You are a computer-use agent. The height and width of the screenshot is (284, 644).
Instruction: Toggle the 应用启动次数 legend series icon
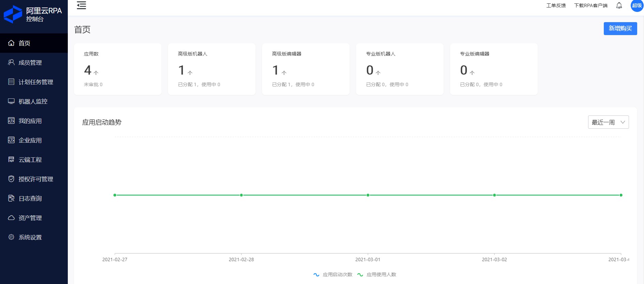[x=316, y=274]
